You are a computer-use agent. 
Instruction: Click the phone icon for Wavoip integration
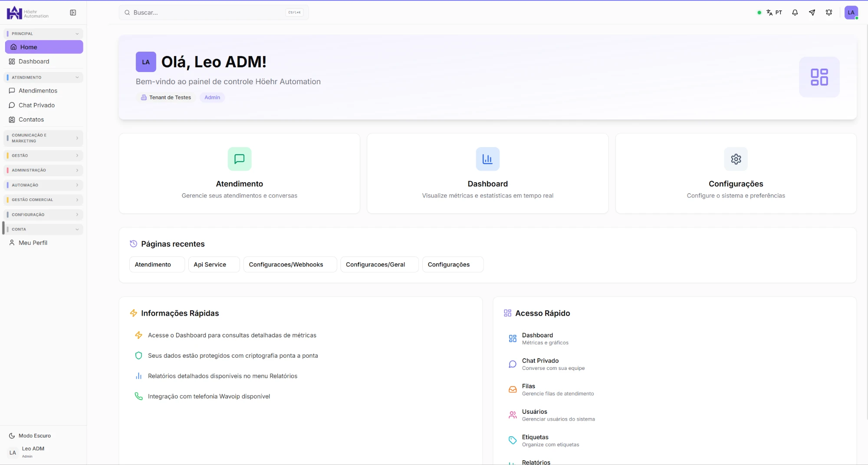[x=138, y=396]
